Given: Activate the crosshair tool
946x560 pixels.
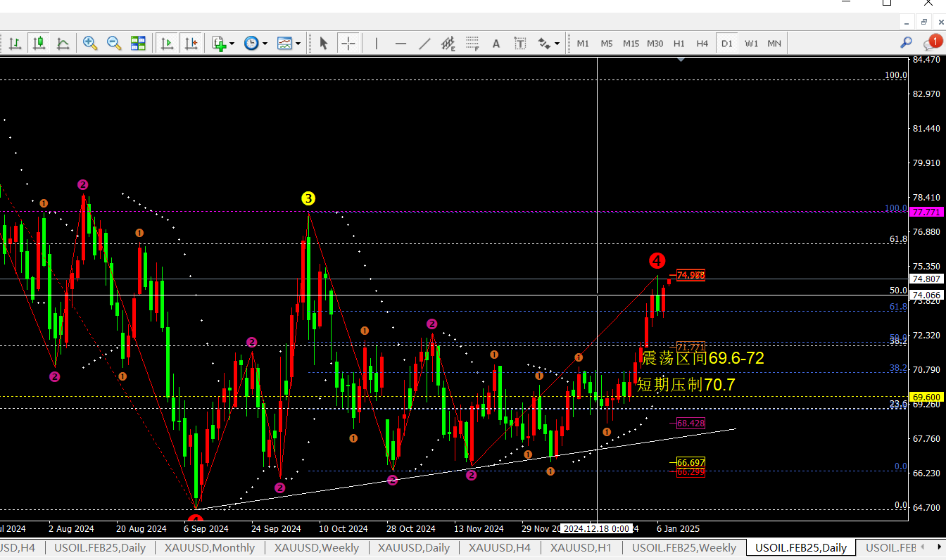Looking at the screenshot, I should (x=348, y=44).
